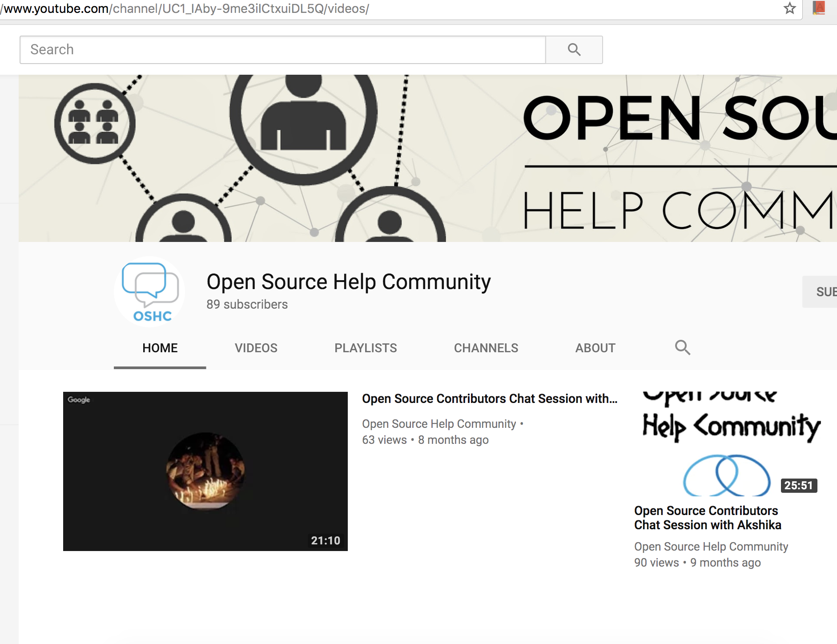
Task: Open the ABOUT tab
Action: pyautogui.click(x=596, y=348)
